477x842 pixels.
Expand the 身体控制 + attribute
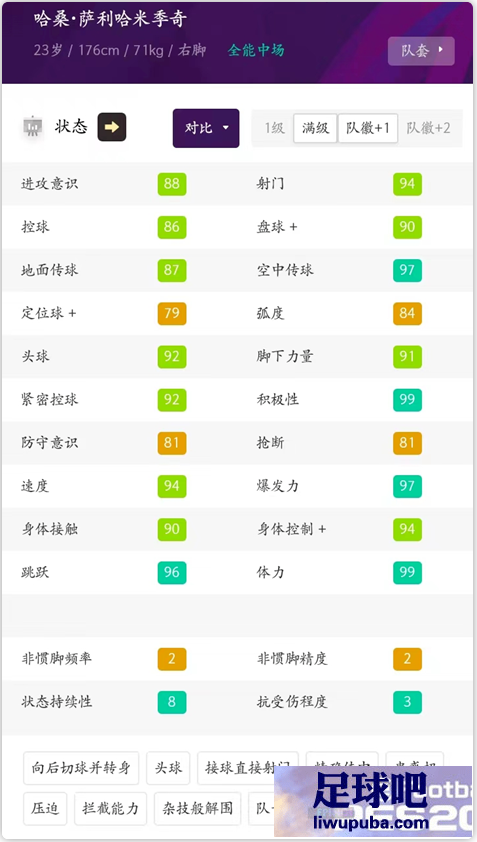pos(292,529)
